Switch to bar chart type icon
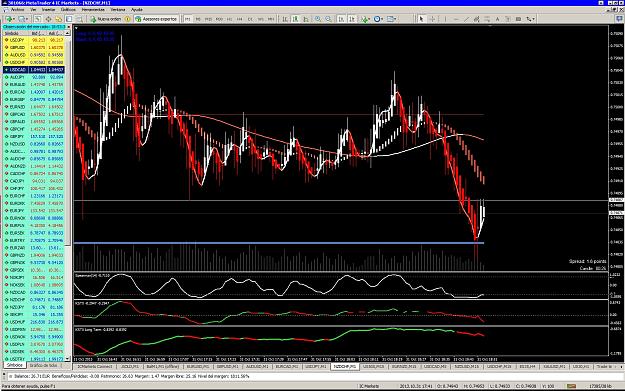 pos(285,19)
